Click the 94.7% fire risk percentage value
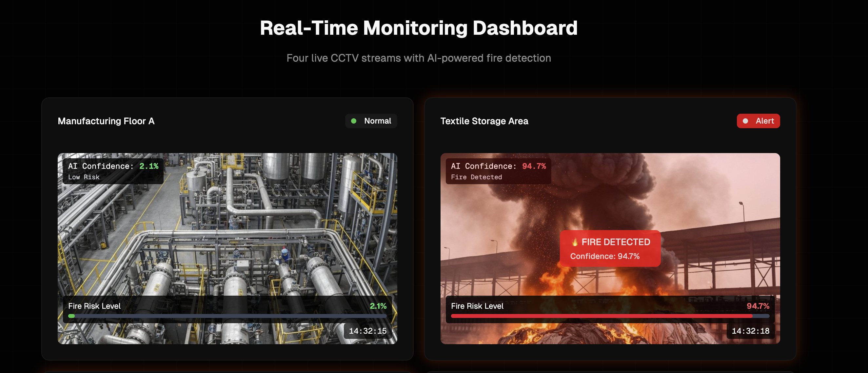 coord(758,306)
